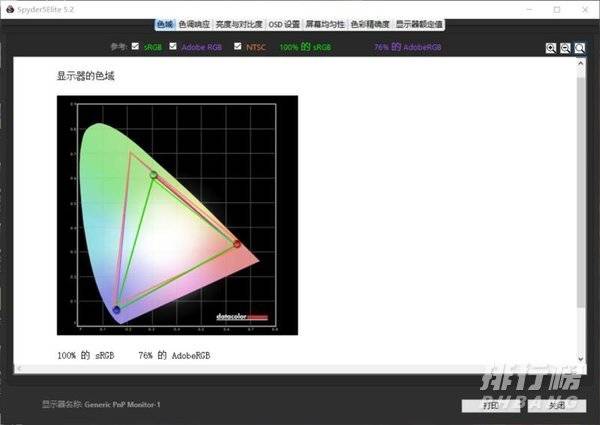600x425 pixels.
Task: Click the fit-to-window magnifier icon
Action: pos(580,48)
